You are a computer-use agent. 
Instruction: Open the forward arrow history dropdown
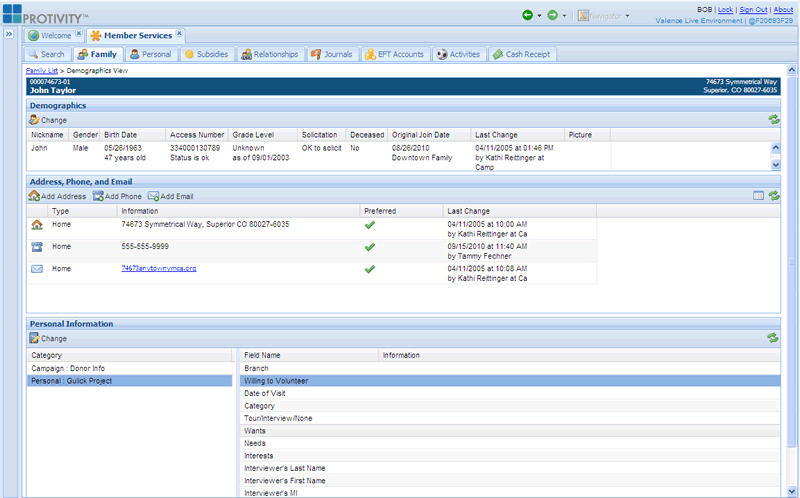pyautogui.click(x=564, y=16)
